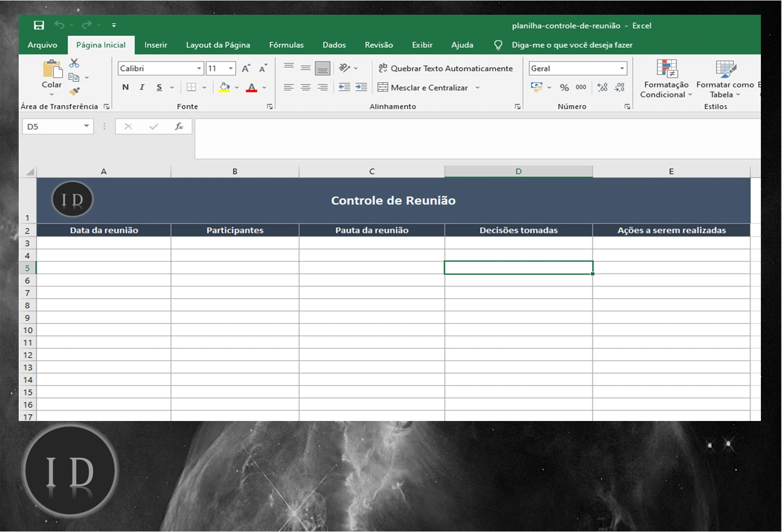Switch to the Layout da Página tab
Viewport: 782px width, 532px height.
pos(218,45)
